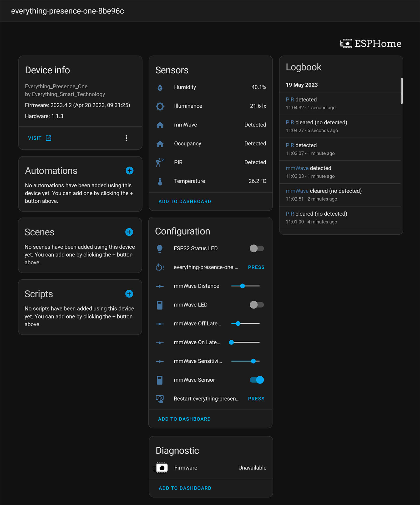Screen dimensions: 420x505
Task: Enable the mmWave LED switch
Action: [257, 305]
